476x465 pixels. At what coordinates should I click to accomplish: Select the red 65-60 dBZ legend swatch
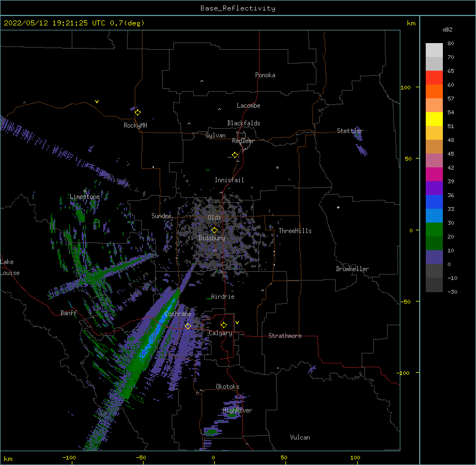[x=434, y=77]
